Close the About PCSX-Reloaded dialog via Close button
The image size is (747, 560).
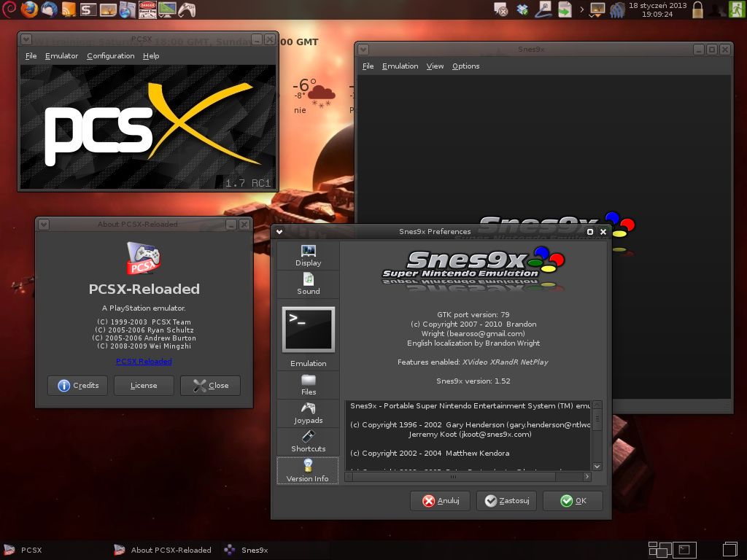coord(210,385)
